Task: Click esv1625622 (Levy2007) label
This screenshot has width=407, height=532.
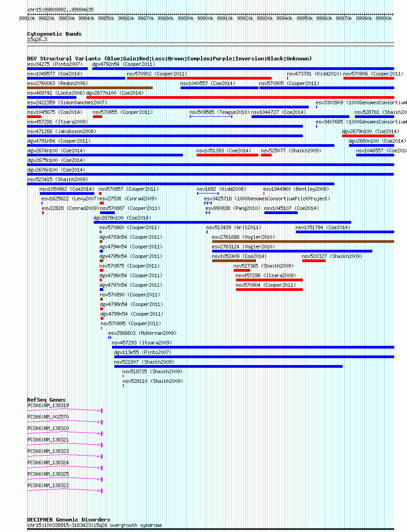Action: coord(70,199)
